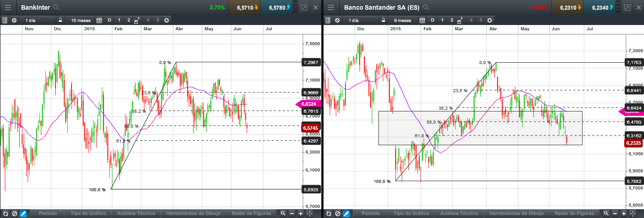The width and height of the screenshot is (644, 218).
Task: Clear drawings with Santander's circle-slash icon
Action: click(337, 214)
